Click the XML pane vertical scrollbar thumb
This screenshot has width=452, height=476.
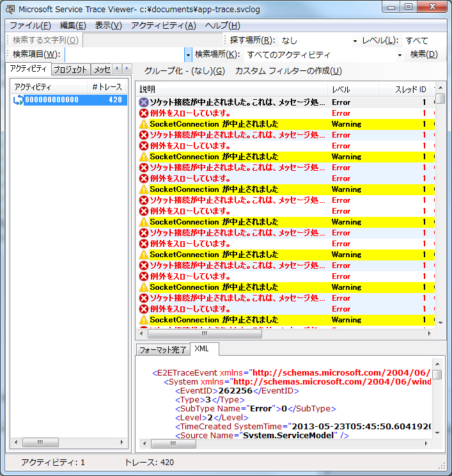437,374
